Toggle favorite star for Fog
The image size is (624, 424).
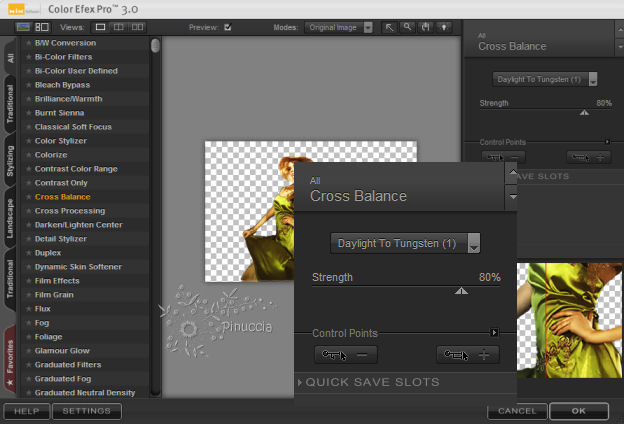(x=29, y=323)
